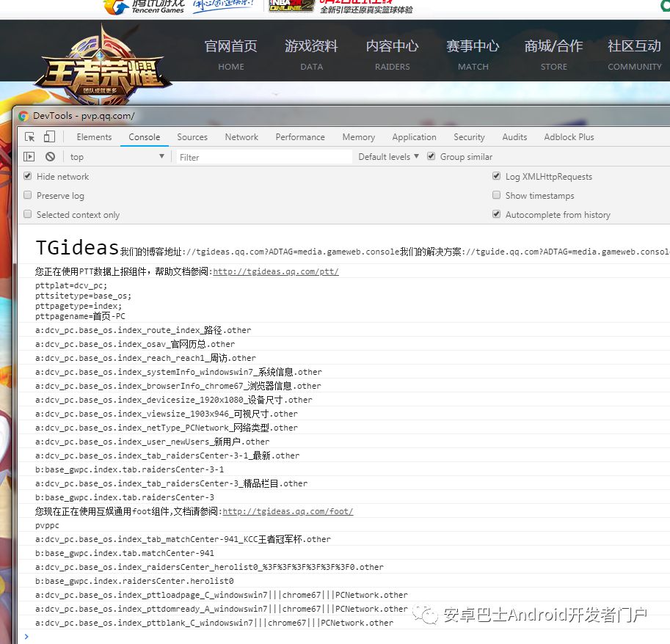Click the browserInfo_chrome67 log line

coord(178,386)
